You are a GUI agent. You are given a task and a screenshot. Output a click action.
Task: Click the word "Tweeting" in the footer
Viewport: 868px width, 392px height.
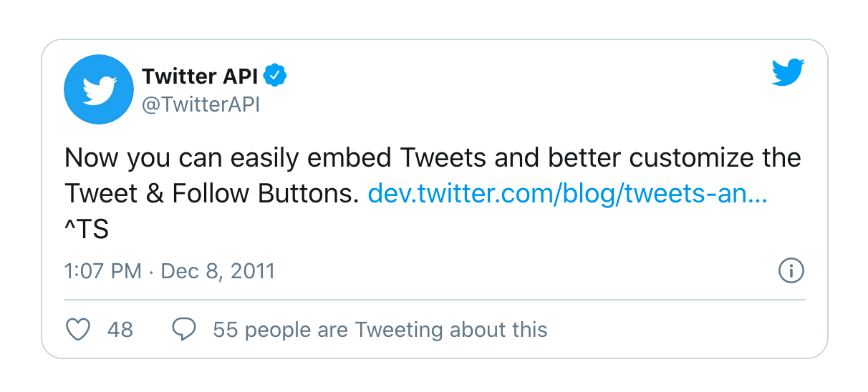(x=399, y=330)
